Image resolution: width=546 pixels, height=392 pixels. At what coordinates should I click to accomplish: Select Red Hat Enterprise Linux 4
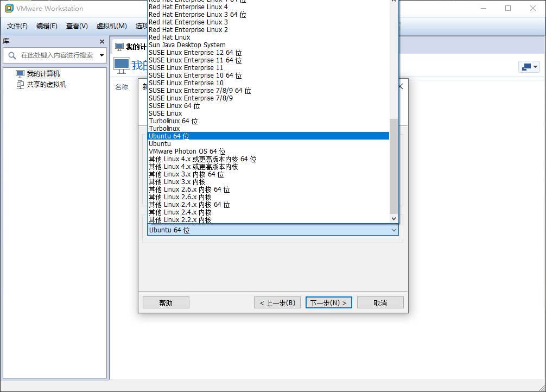click(269, 7)
